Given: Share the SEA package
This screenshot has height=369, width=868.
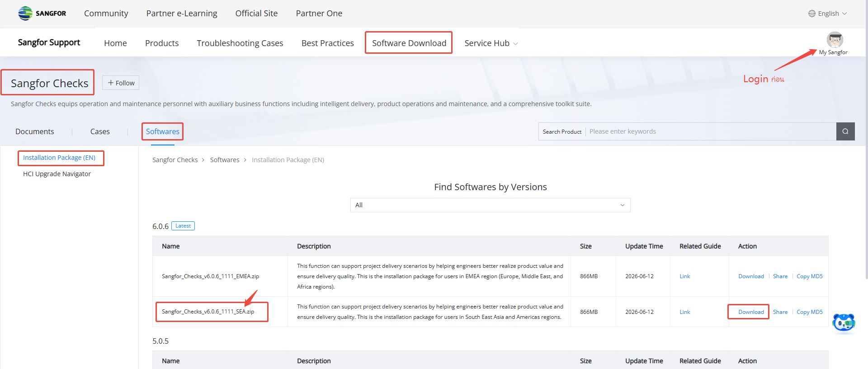Looking at the screenshot, I should tap(780, 312).
